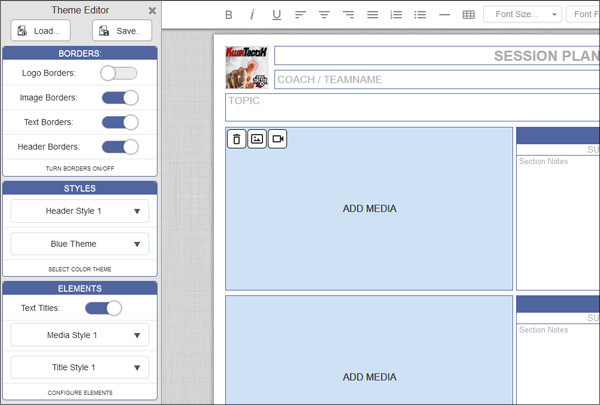Click the Coach / Teamname field
This screenshot has height=405, width=600.
(435, 80)
